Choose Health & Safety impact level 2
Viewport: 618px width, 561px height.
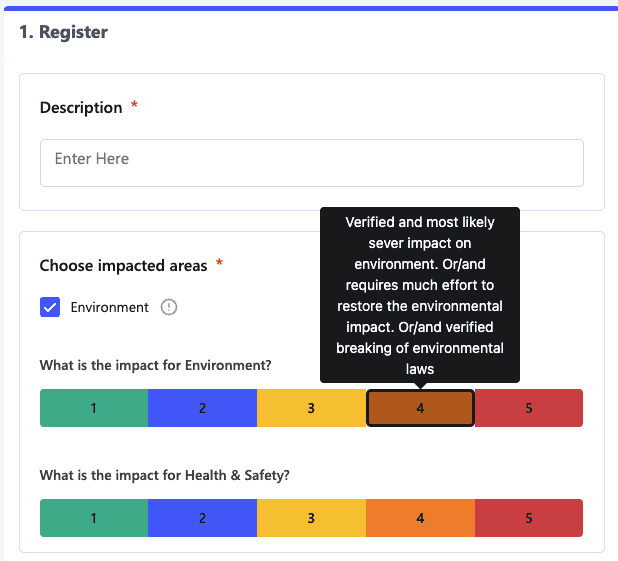click(202, 518)
